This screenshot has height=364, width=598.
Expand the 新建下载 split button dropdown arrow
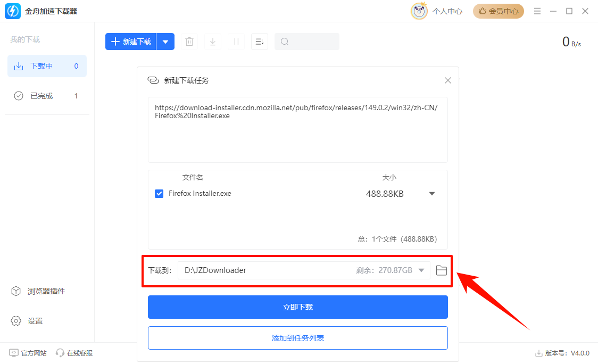pyautogui.click(x=165, y=41)
